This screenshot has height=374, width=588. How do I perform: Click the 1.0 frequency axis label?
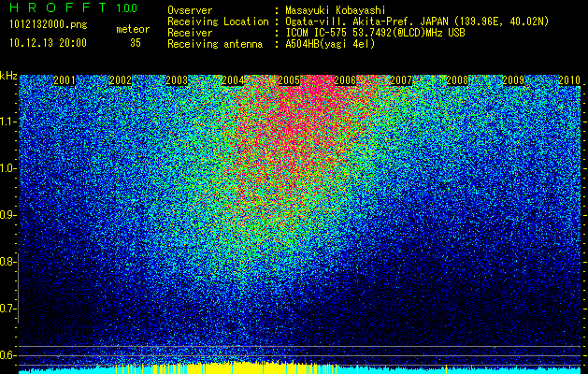point(7,168)
